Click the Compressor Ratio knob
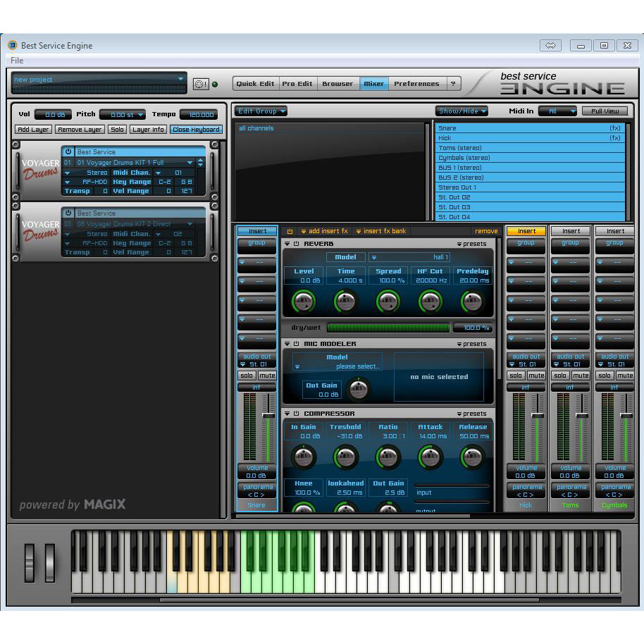 coord(388,457)
